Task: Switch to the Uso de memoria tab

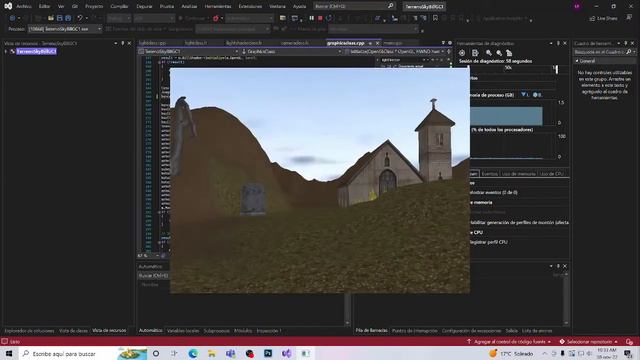Action: pos(518,174)
